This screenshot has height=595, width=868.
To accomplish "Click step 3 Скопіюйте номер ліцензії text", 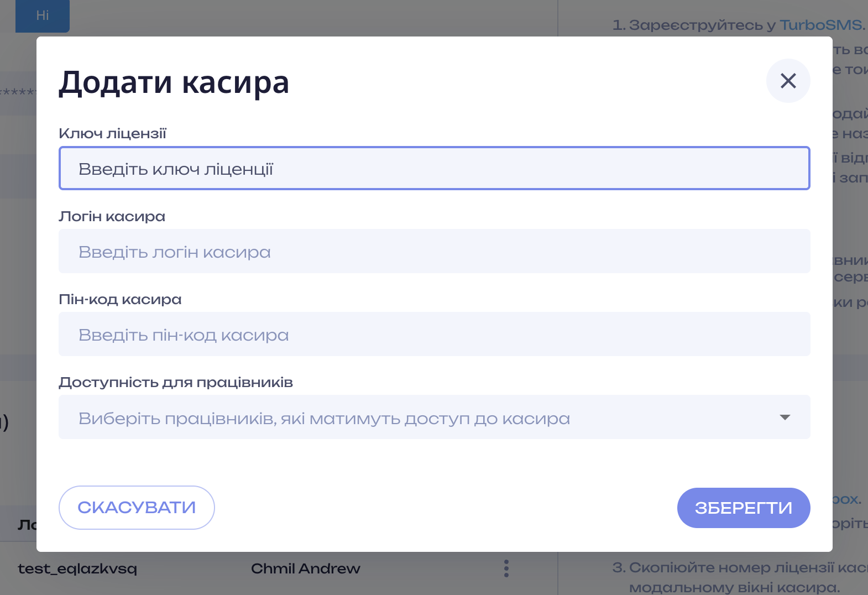I will click(x=735, y=568).
